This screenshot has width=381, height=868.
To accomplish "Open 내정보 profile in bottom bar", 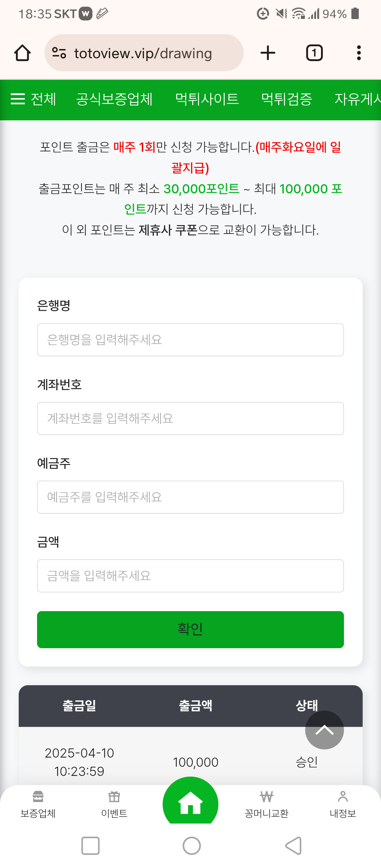I will (x=343, y=804).
